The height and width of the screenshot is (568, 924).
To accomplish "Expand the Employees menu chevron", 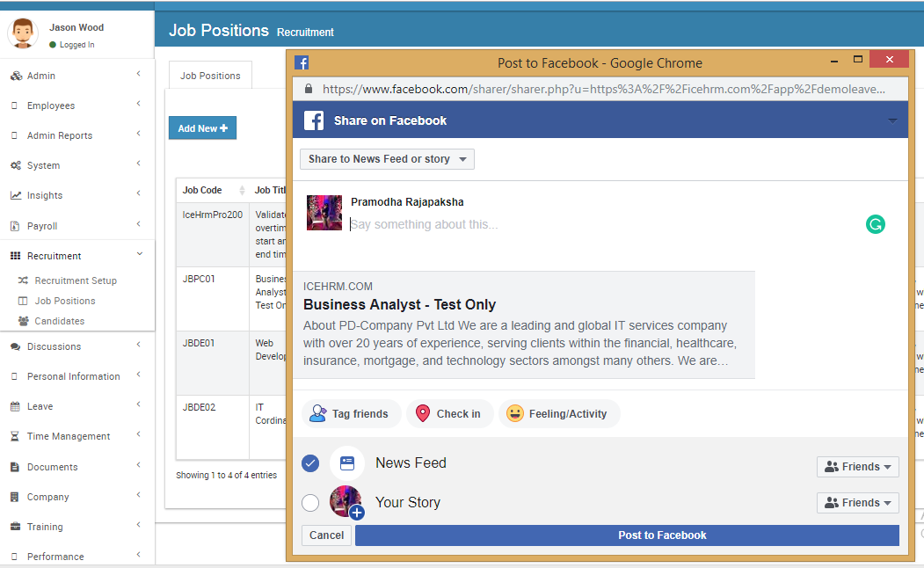I will click(139, 104).
